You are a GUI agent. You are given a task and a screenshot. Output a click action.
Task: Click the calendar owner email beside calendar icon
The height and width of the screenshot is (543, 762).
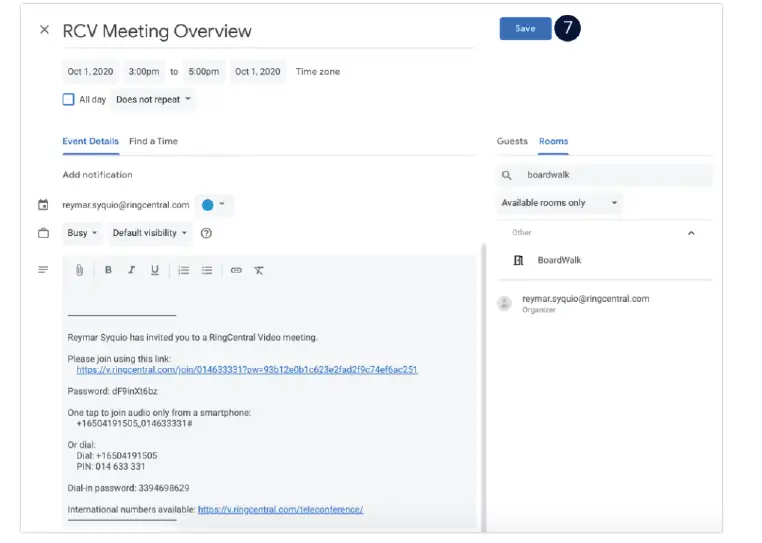click(x=126, y=205)
